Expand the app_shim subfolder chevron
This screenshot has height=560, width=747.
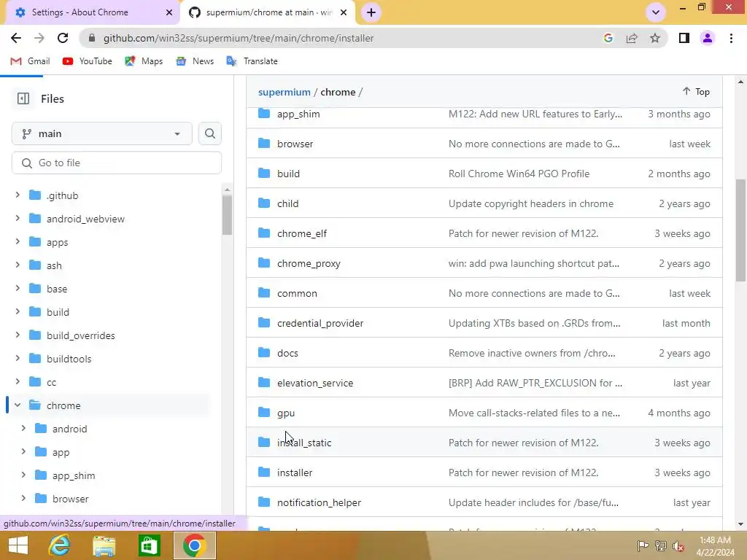[x=23, y=475]
